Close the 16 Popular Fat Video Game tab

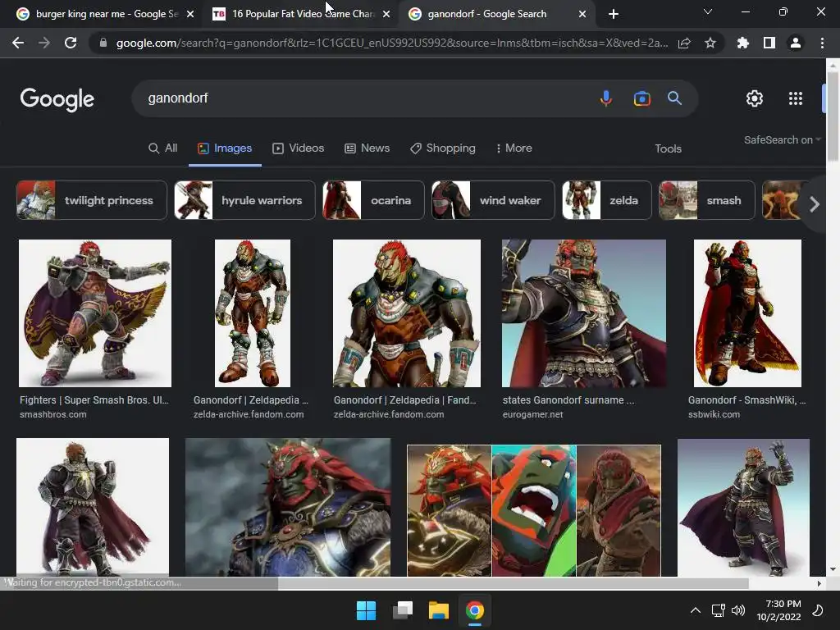coord(386,14)
